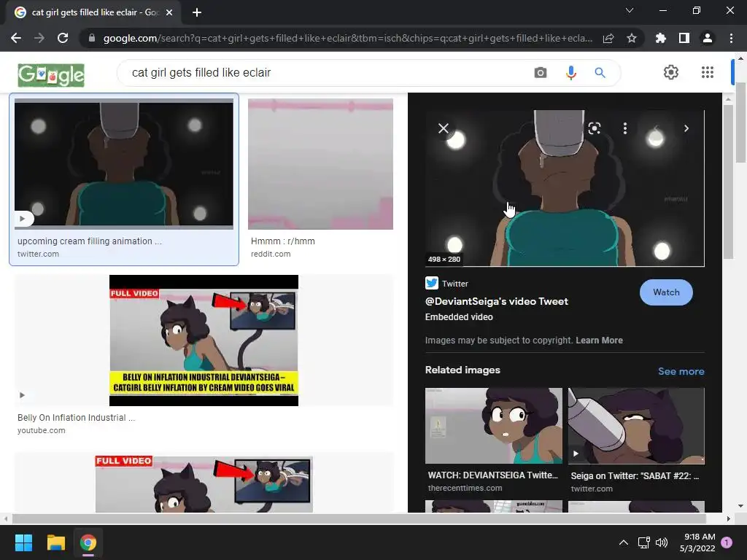Show the next image in preview

pyautogui.click(x=686, y=128)
